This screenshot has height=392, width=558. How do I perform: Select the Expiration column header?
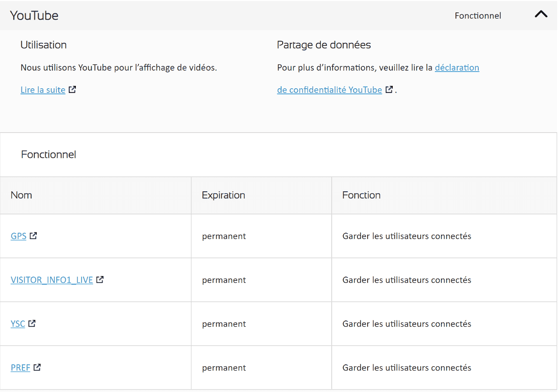(x=223, y=195)
